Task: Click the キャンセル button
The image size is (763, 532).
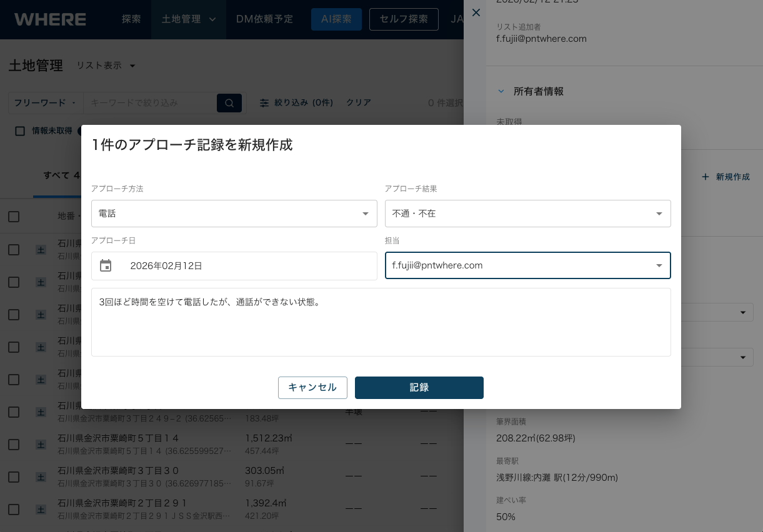Action: pyautogui.click(x=312, y=388)
